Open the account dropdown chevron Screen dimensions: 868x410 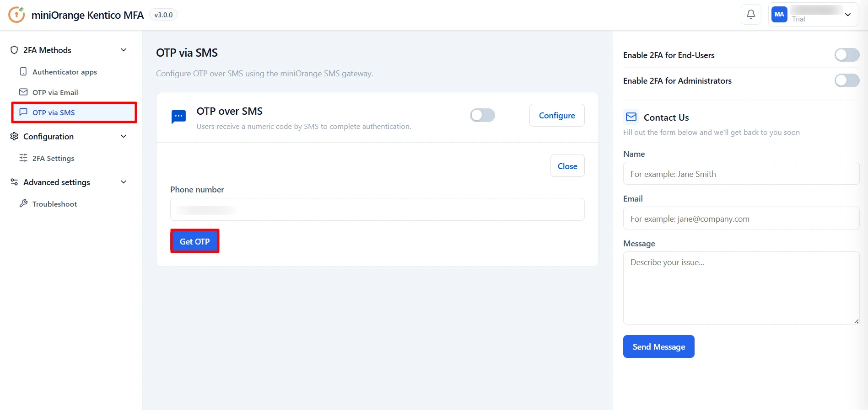[x=848, y=15]
